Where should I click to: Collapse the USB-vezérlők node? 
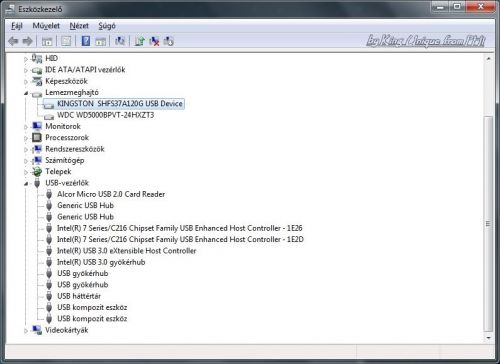click(x=26, y=184)
